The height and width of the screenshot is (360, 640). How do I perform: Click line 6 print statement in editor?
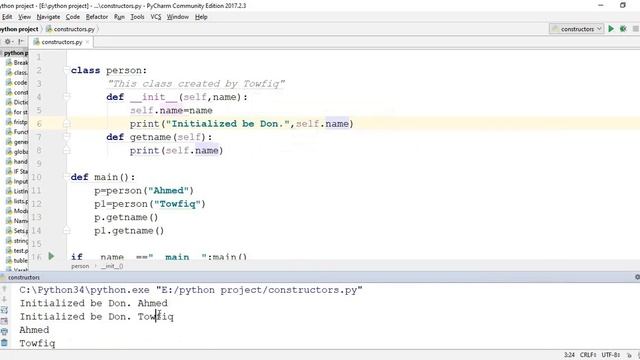[x=242, y=124]
